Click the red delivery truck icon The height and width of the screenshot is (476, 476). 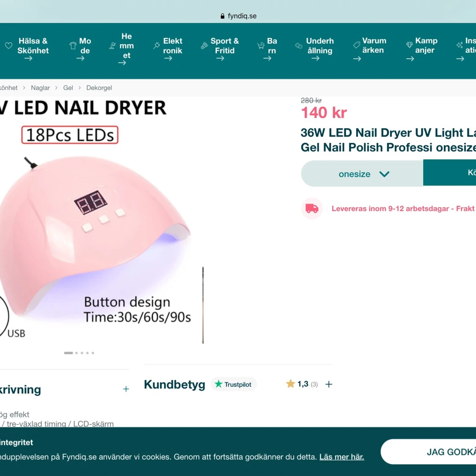(x=312, y=208)
